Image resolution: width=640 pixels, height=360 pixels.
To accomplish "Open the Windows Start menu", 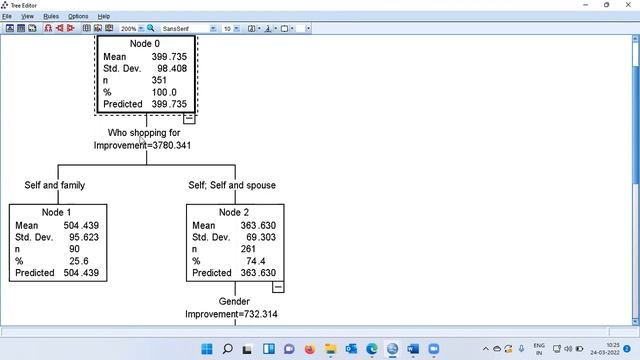I will (x=207, y=349).
